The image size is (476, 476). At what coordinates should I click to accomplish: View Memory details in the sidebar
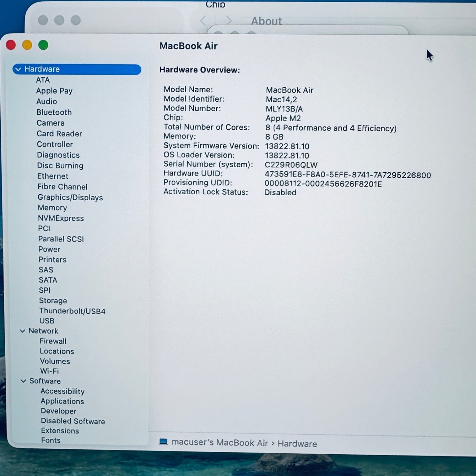click(x=52, y=208)
